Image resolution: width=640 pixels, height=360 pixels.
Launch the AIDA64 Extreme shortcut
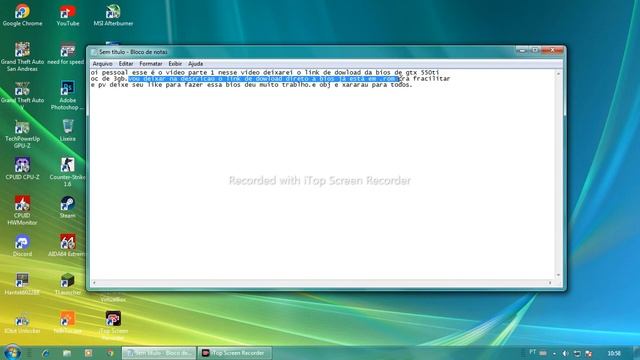[67, 245]
